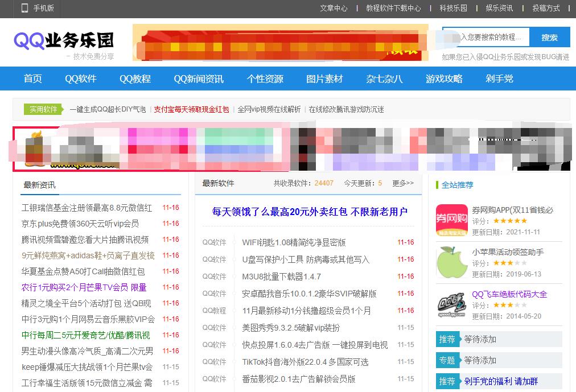Open 一键生成QQ超长DIY气泡 link
Screen dimensions: 576x392
[x=108, y=109]
